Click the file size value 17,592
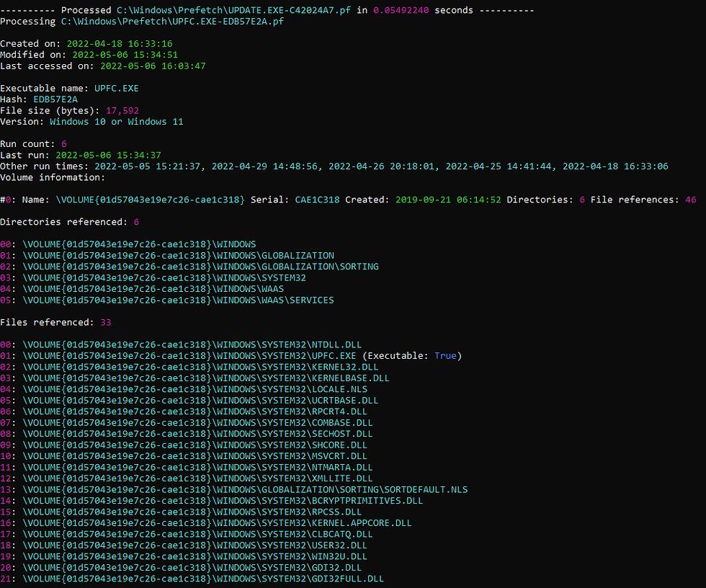Screen dimensions: 706x588 coord(122,110)
